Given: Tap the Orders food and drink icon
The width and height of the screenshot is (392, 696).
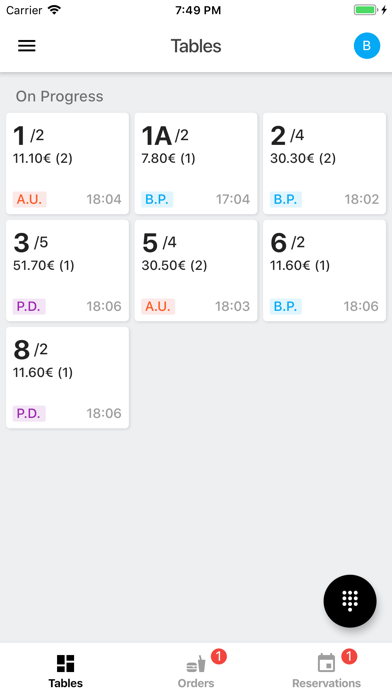Looking at the screenshot, I should 196,664.
